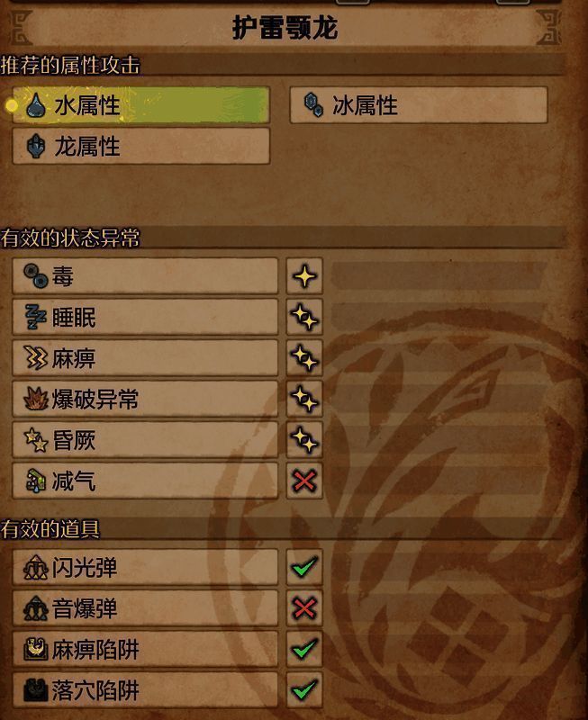Select the 冰属性 element entry
588x720 pixels.
419,104
